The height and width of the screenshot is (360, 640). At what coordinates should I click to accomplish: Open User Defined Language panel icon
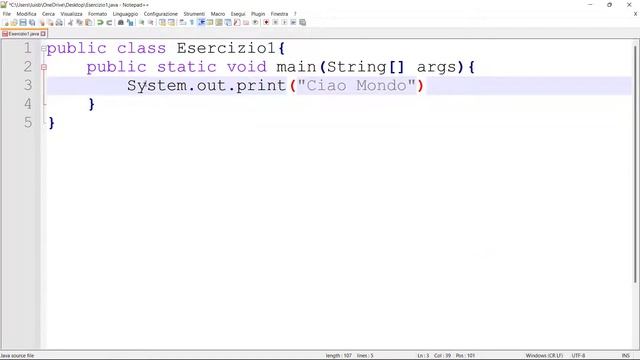click(x=210, y=22)
